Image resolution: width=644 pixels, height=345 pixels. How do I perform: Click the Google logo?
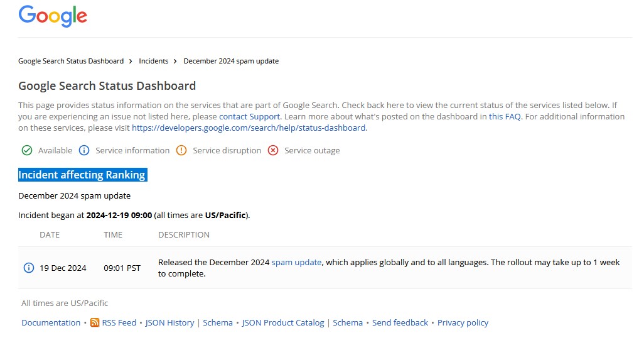click(53, 16)
